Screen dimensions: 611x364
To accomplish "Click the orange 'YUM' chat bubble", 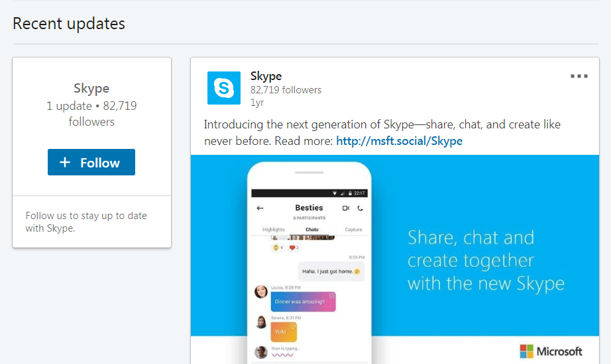I will click(284, 332).
